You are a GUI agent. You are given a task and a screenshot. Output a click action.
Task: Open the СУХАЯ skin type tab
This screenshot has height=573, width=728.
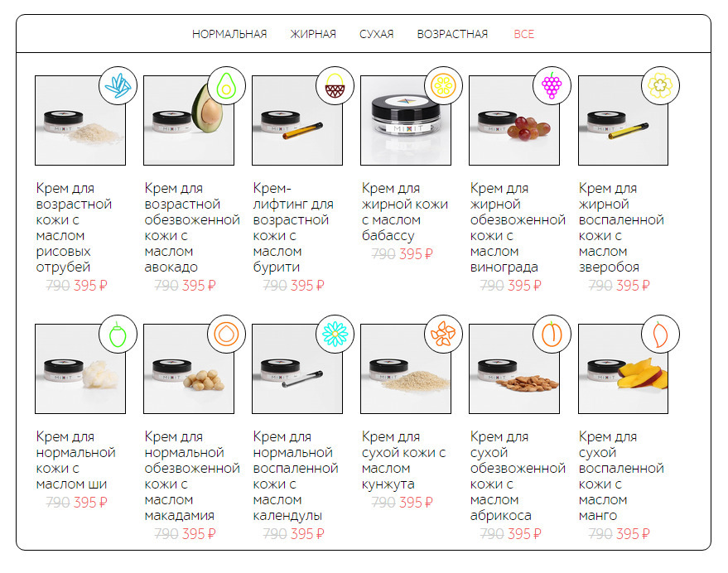coord(377,34)
